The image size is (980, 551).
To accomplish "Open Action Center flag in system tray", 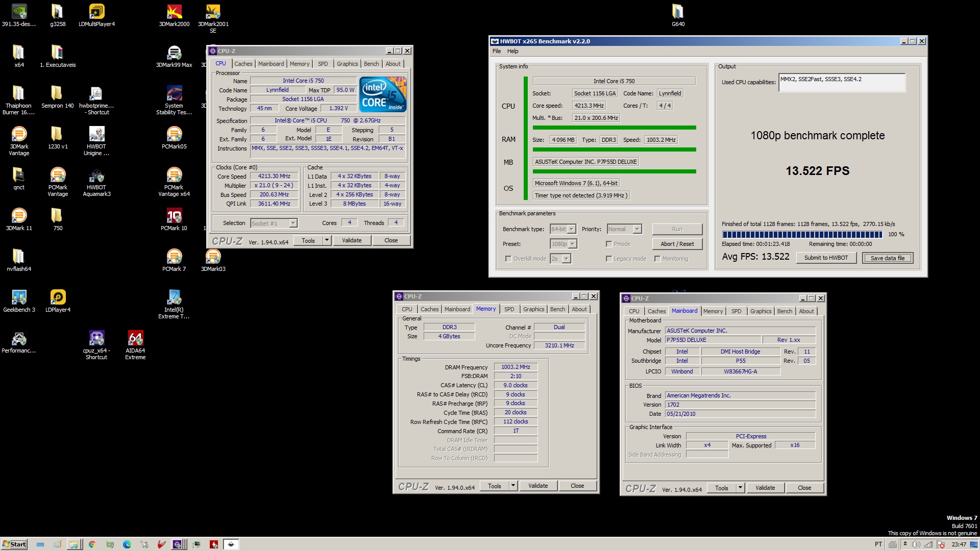I will point(941,544).
